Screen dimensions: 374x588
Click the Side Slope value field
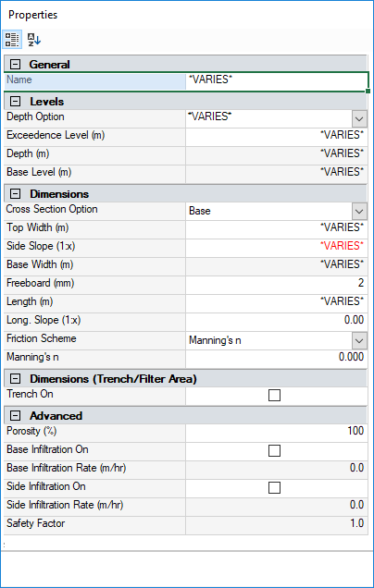point(277,247)
